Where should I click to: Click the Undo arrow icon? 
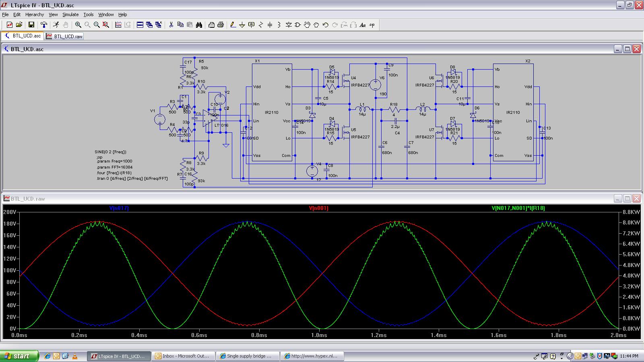(x=326, y=25)
